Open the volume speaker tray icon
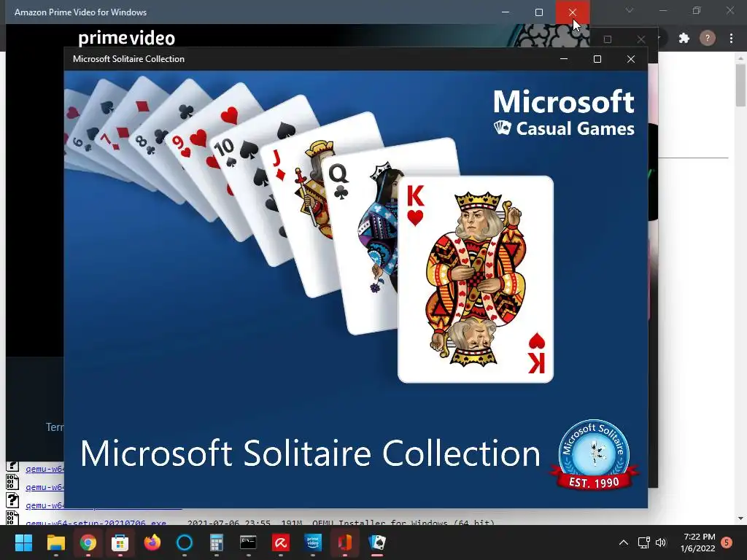Image resolution: width=747 pixels, height=560 pixels. (x=661, y=542)
